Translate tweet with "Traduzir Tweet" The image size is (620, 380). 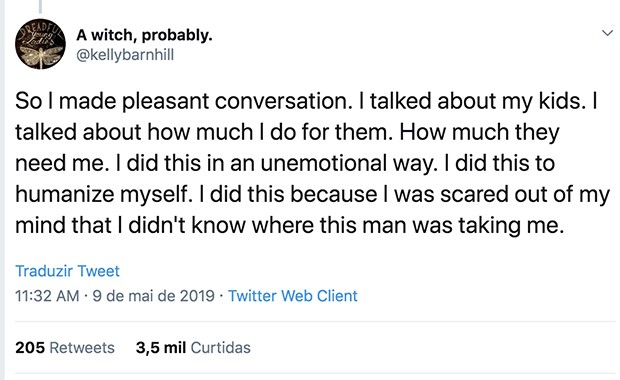pyautogui.click(x=67, y=271)
